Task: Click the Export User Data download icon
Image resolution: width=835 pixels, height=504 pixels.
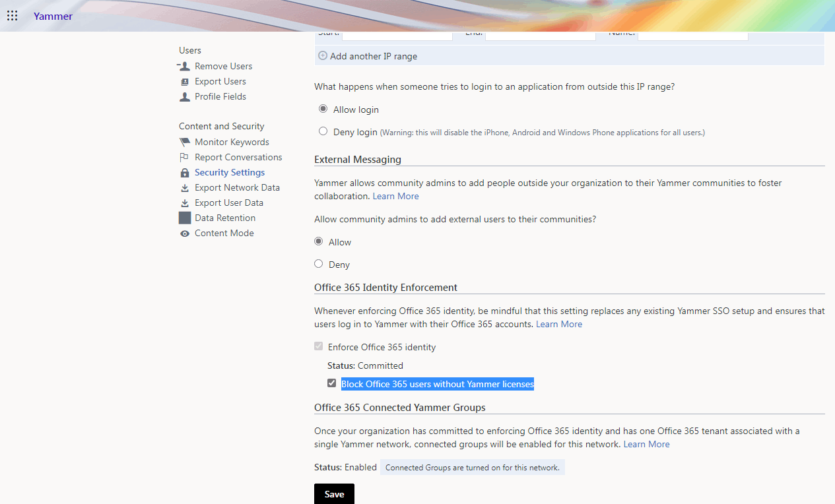Action: pyautogui.click(x=185, y=203)
